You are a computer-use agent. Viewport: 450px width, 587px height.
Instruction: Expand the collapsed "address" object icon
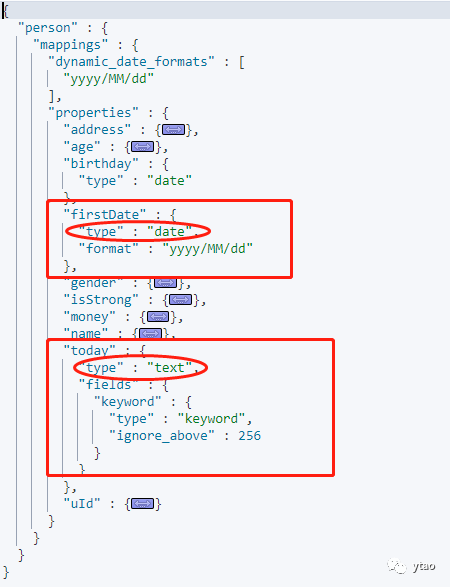click(x=173, y=130)
